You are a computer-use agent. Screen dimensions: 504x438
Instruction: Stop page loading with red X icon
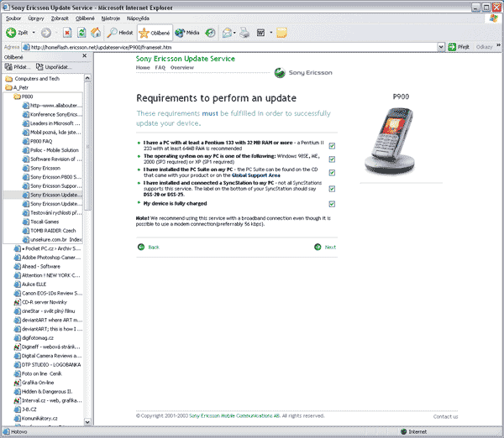tap(67, 33)
